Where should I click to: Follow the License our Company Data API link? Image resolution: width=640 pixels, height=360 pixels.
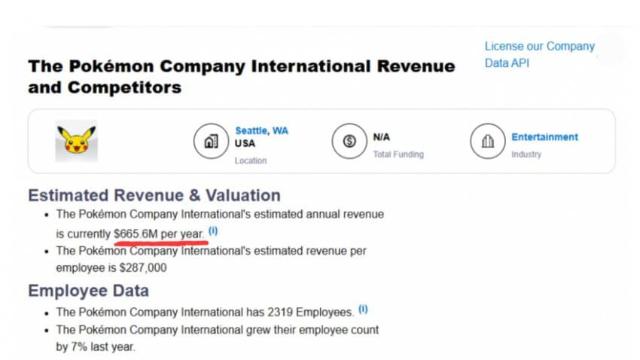click(x=540, y=55)
